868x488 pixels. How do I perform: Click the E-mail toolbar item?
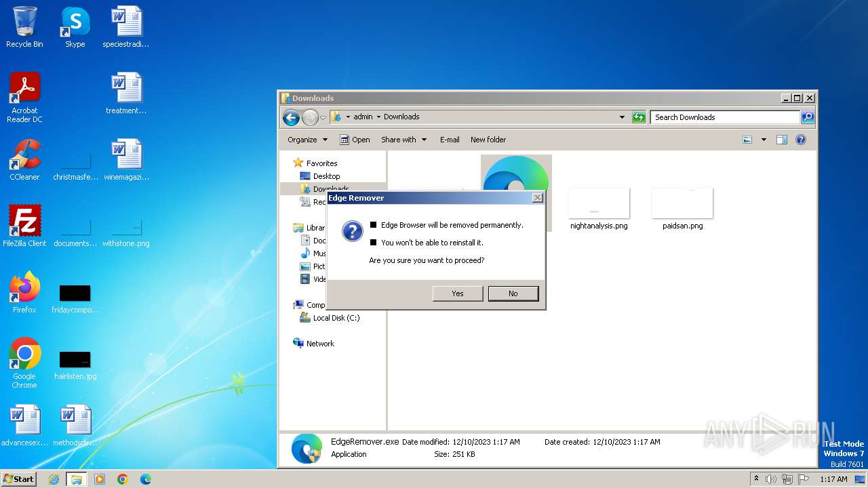click(x=450, y=140)
